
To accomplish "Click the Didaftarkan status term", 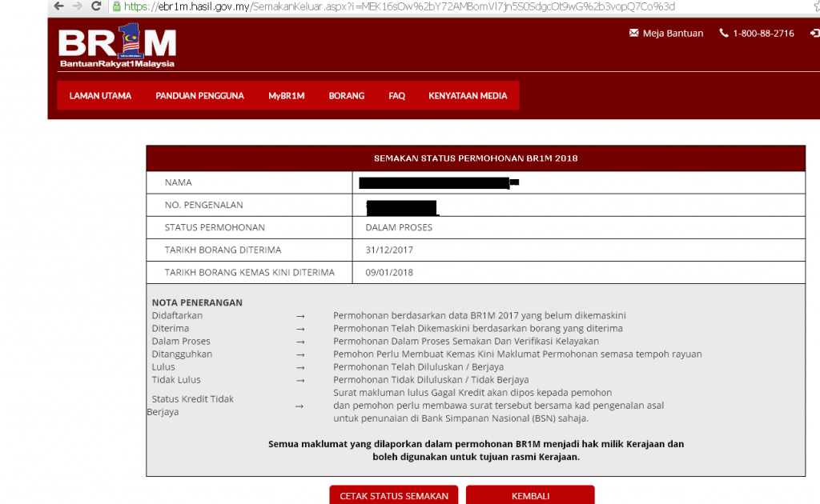I will click(177, 315).
